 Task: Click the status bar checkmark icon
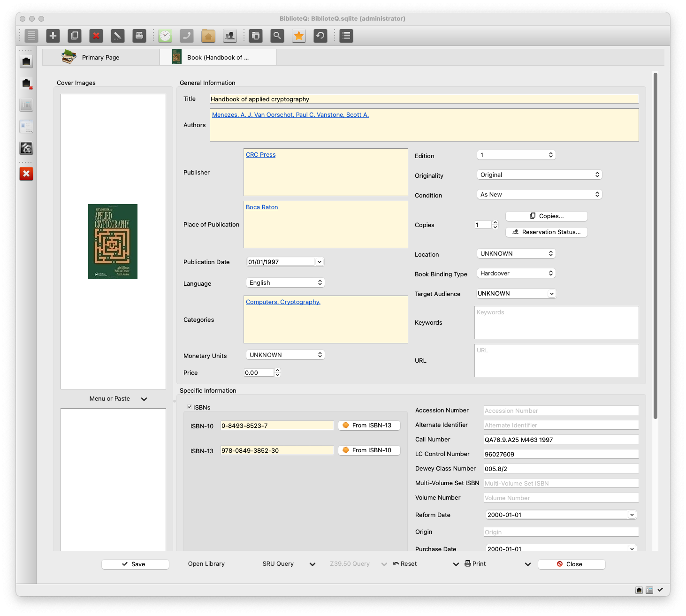pos(660,590)
